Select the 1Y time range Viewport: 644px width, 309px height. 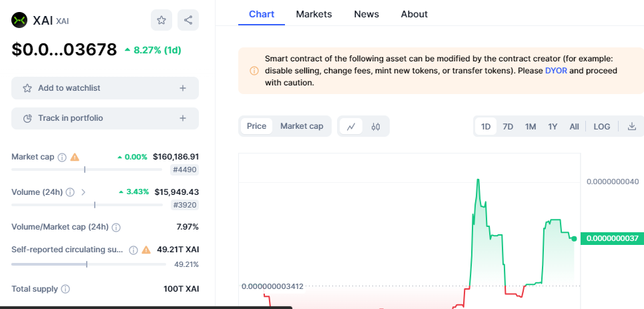coord(553,127)
